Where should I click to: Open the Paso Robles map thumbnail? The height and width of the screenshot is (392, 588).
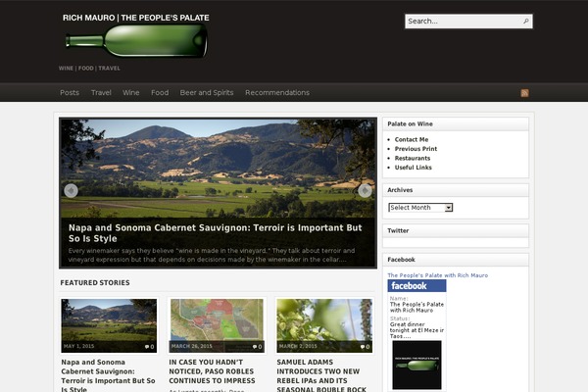pyautogui.click(x=217, y=325)
